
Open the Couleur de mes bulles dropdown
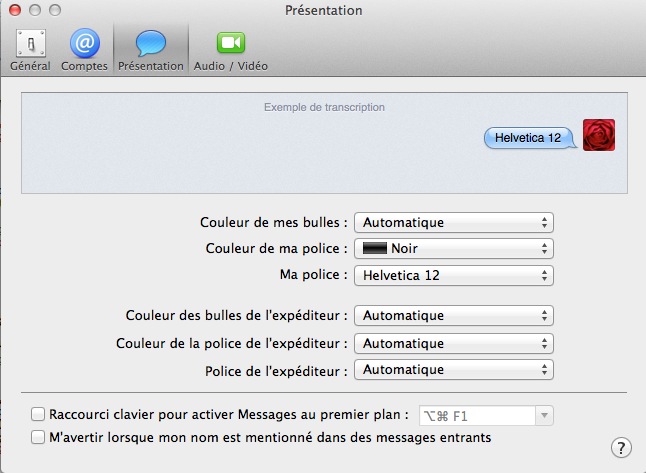[x=454, y=222]
